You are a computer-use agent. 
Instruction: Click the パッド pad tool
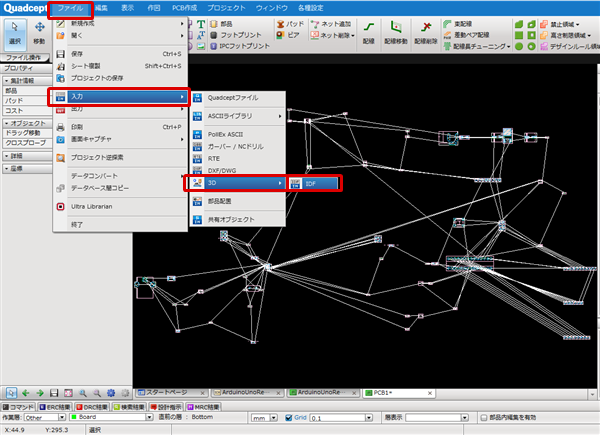tap(290, 24)
